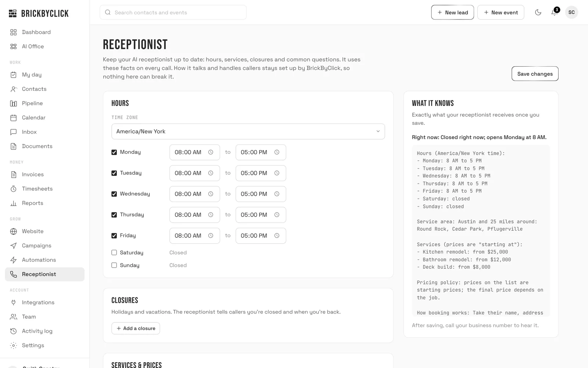Screen dimensions: 588x368
Task: Open the America/New York time zone dropdown
Action: tap(248, 131)
